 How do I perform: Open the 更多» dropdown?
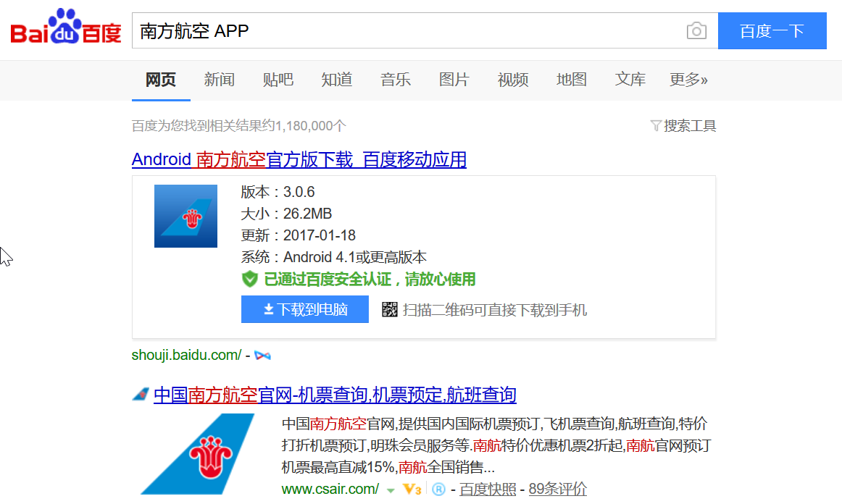pyautogui.click(x=689, y=80)
